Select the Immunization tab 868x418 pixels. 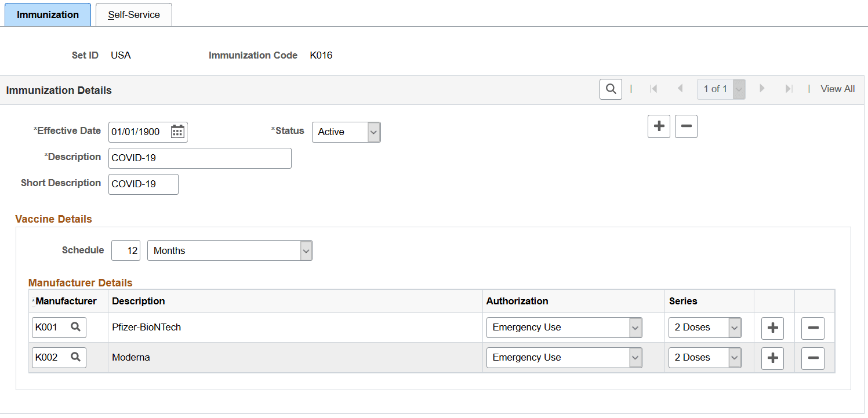pos(48,14)
